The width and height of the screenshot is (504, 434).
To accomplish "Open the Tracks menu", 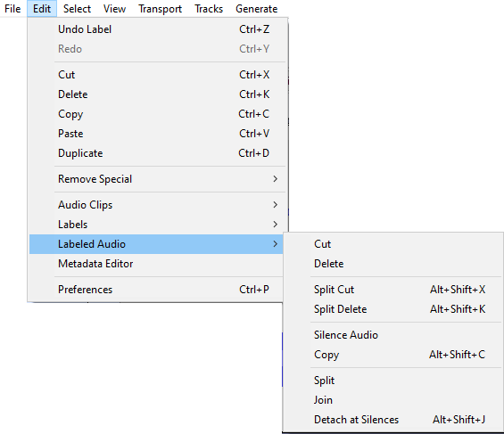I will [x=209, y=9].
